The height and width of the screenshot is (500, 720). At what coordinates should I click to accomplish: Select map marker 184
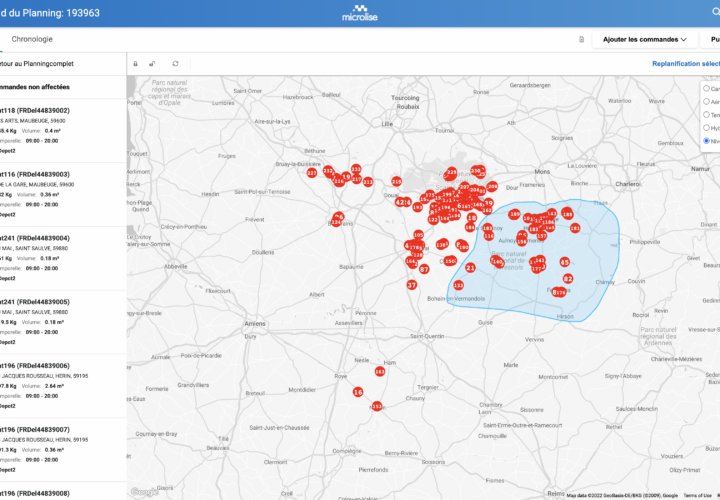(470, 227)
